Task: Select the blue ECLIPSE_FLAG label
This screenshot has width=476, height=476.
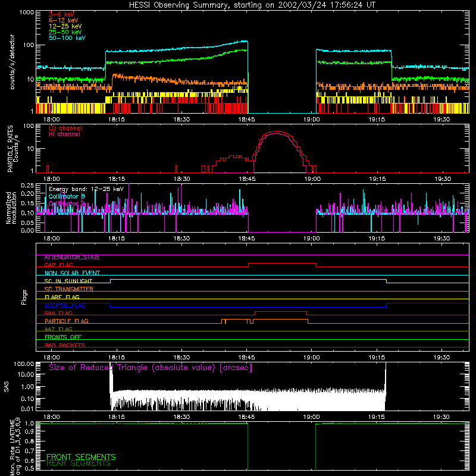Action: (65, 305)
